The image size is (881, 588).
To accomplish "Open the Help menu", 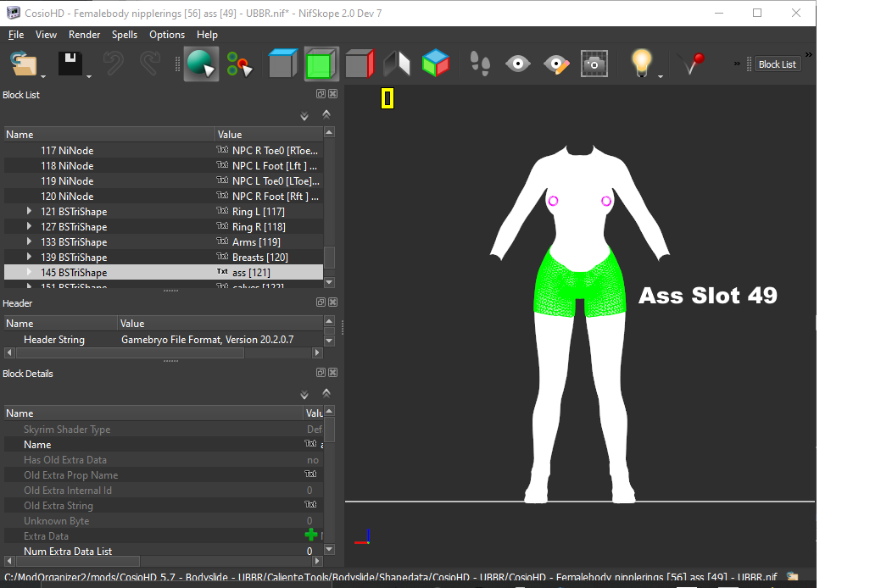I will (207, 34).
